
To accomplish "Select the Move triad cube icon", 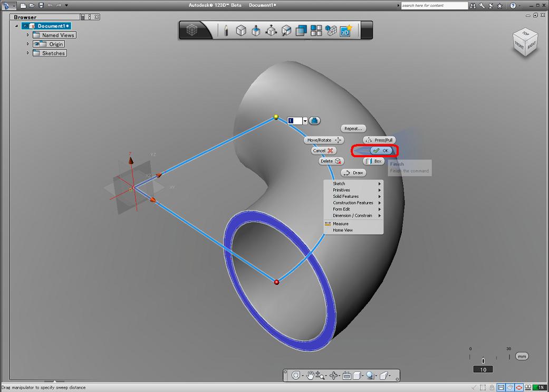I will coord(272,31).
